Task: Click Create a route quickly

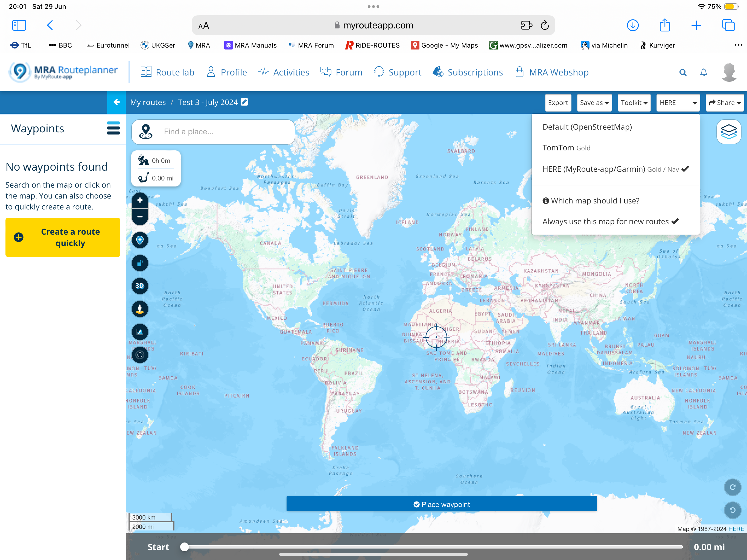Action: tap(63, 237)
